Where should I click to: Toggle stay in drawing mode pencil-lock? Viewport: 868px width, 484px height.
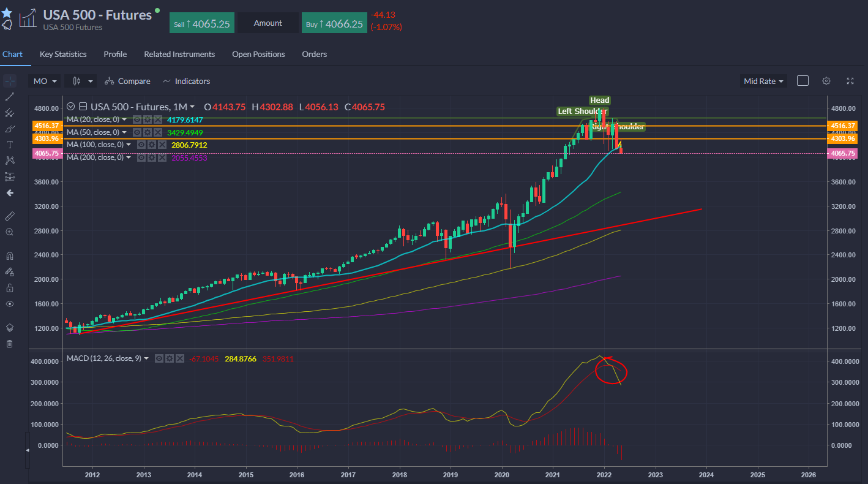click(x=9, y=271)
